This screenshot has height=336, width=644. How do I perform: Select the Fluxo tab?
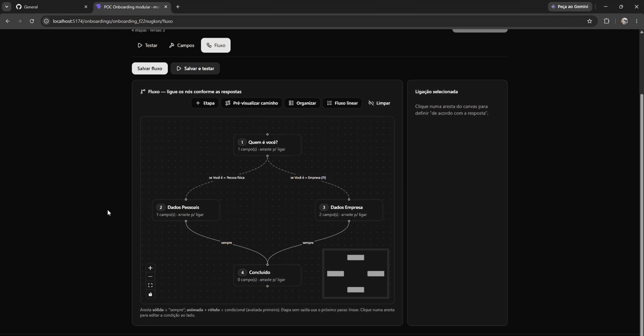(x=216, y=45)
